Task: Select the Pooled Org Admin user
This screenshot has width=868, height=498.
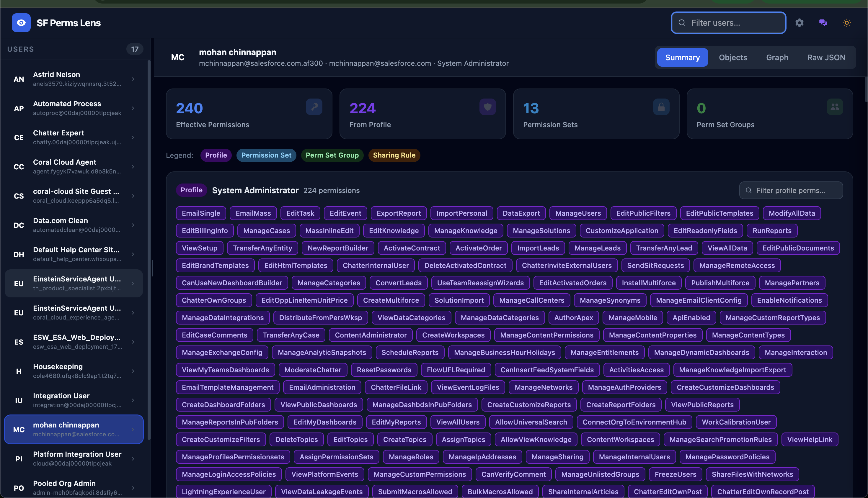Action: tap(74, 488)
